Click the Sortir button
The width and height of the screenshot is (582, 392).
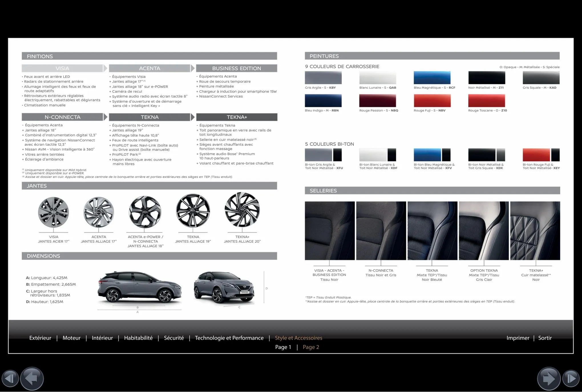[x=545, y=338]
